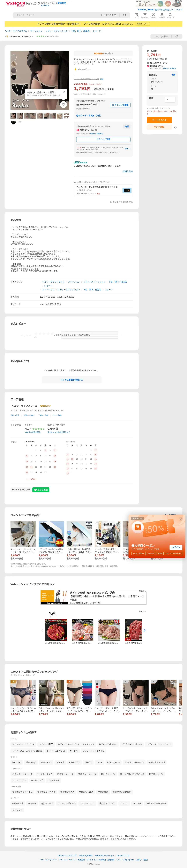Open ファッション breadcrumb link

[x=36, y=31]
